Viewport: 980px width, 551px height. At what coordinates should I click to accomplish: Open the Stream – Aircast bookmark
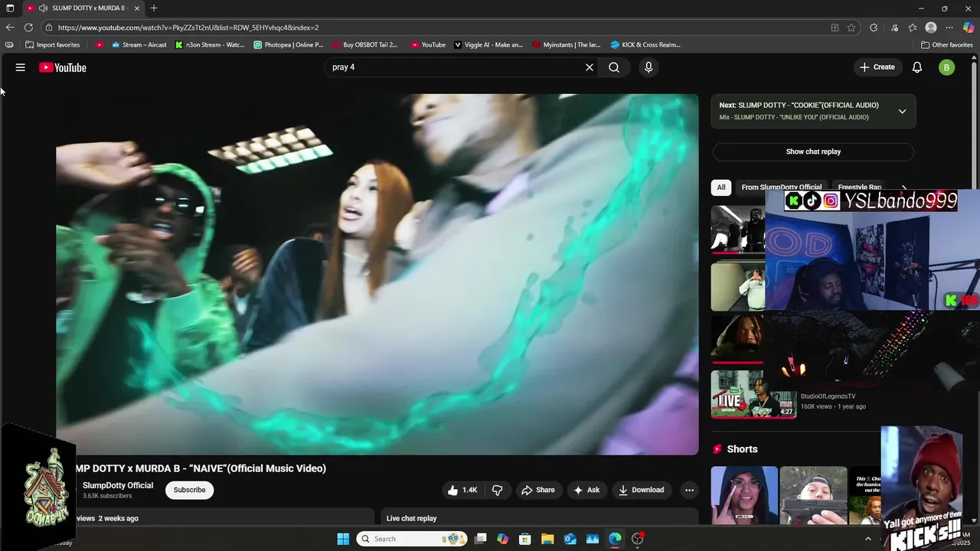pyautogui.click(x=139, y=45)
